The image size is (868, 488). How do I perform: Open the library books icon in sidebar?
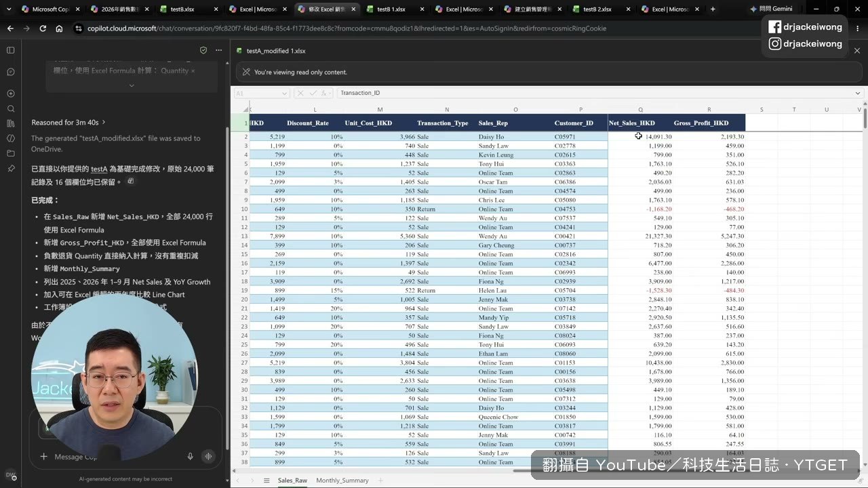coord(10,123)
